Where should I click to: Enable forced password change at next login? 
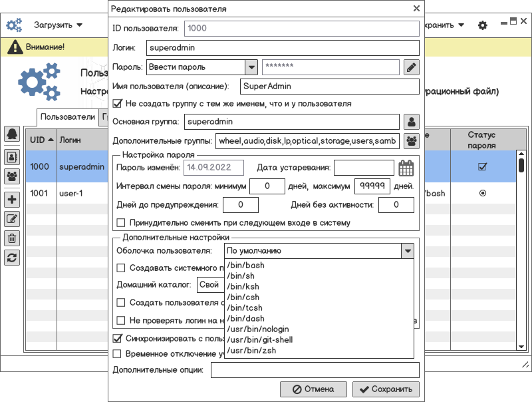click(121, 223)
